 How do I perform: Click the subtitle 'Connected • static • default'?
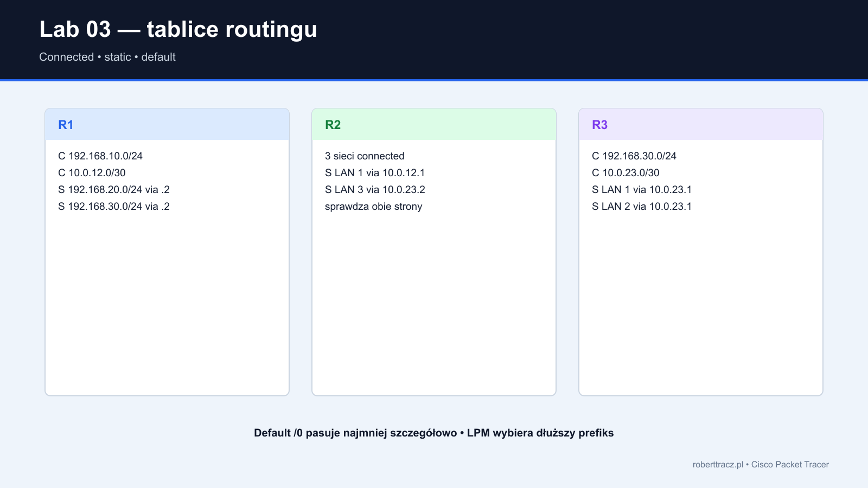[107, 57]
